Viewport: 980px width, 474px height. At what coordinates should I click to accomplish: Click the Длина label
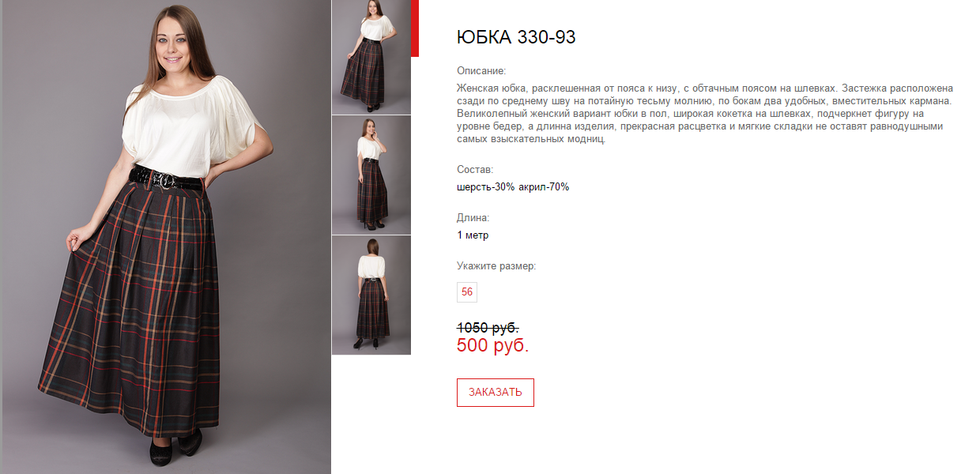[x=473, y=217]
